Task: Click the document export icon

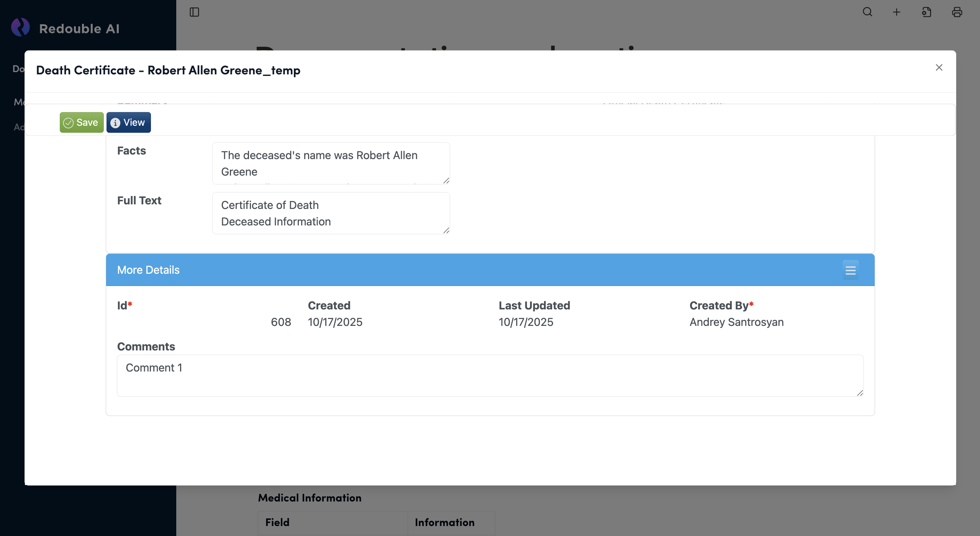Action: tap(926, 12)
